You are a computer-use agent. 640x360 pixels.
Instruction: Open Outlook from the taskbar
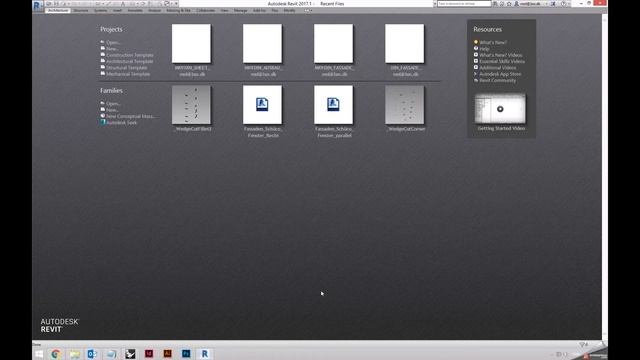[x=92, y=354]
